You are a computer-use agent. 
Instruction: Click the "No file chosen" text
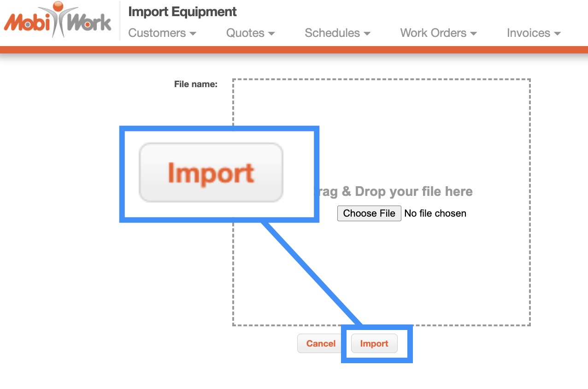[435, 213]
